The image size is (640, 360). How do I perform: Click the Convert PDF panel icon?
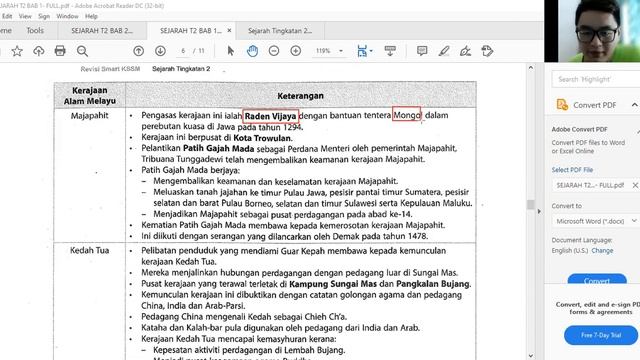[562, 105]
